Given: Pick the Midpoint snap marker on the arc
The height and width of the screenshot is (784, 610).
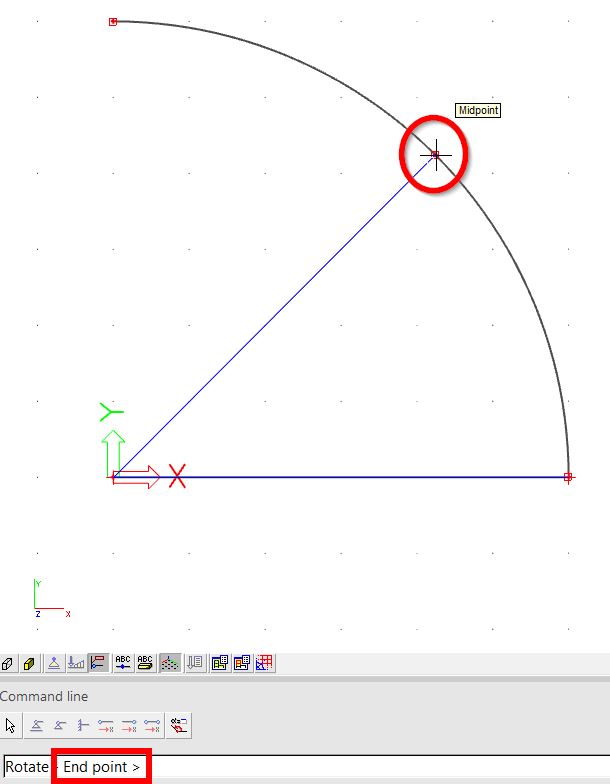Looking at the screenshot, I should pos(436,154).
